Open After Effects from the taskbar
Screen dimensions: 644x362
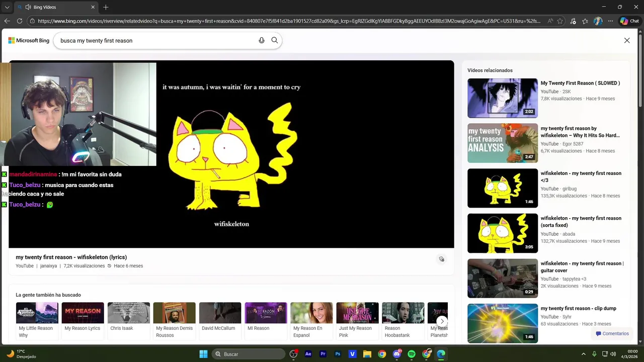point(308,354)
